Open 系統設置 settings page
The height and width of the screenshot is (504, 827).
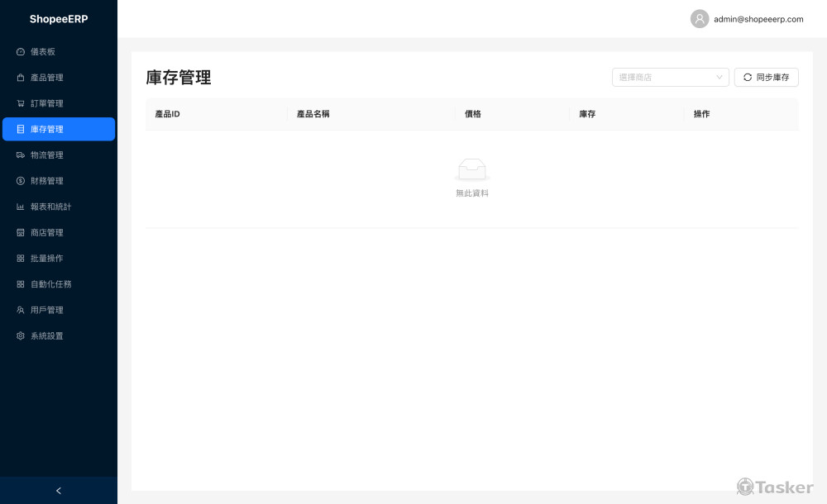point(59,335)
